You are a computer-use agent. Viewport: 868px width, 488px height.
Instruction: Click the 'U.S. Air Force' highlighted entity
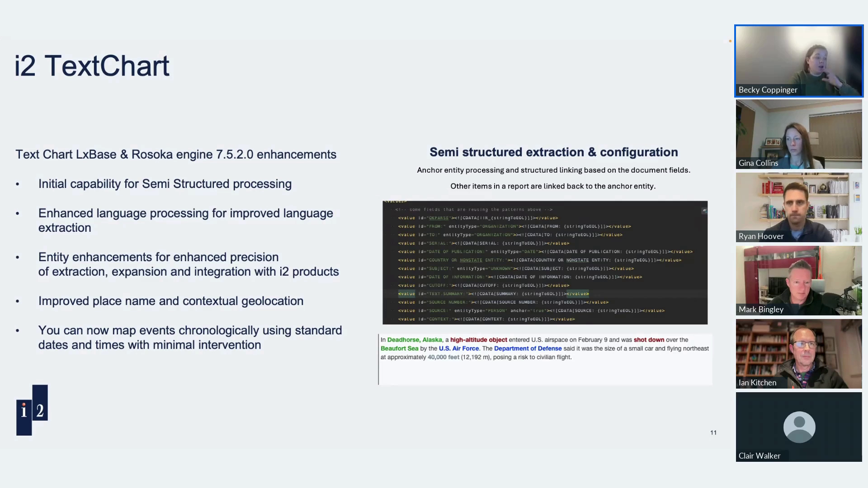tap(459, 348)
